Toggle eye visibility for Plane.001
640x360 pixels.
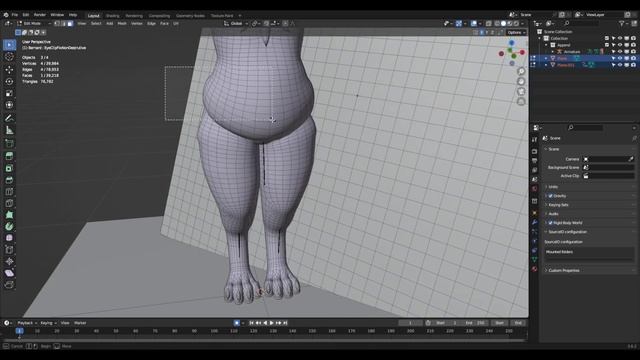click(620, 65)
